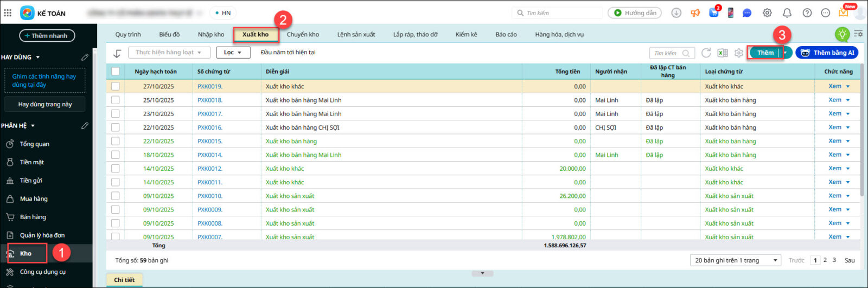Switch to the Nhập kho tab

coord(210,34)
